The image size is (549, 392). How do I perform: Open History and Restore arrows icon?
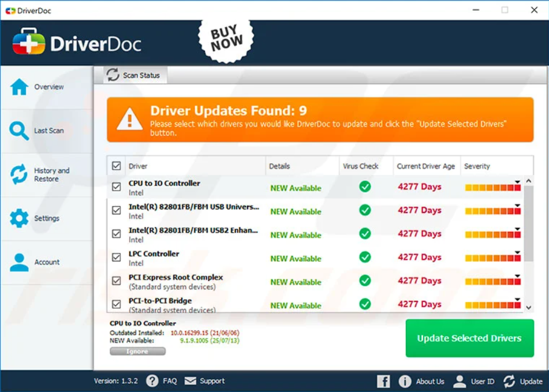point(19,174)
